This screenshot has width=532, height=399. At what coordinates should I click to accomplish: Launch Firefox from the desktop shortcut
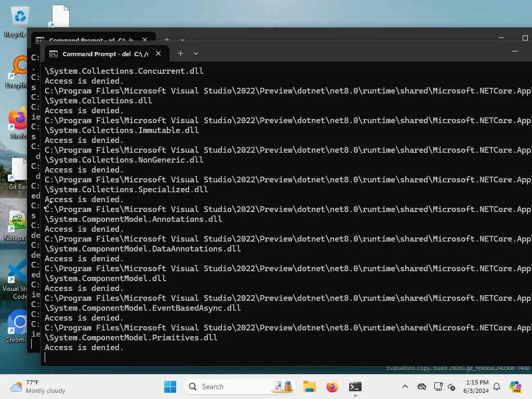18,123
